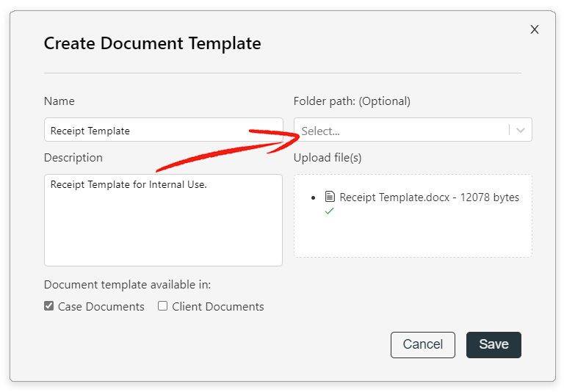Expand the Folder path chevron arrow
This screenshot has width=564, height=392.
tap(521, 130)
